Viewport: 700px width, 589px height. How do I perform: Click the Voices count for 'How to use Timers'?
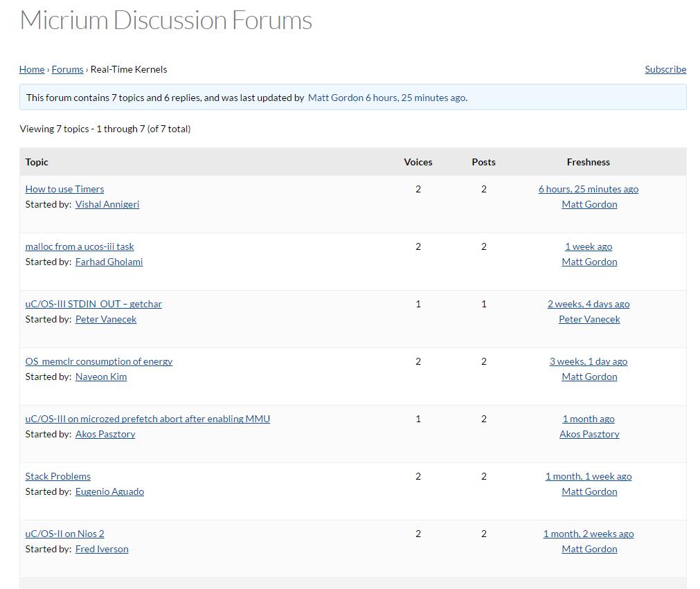click(418, 189)
